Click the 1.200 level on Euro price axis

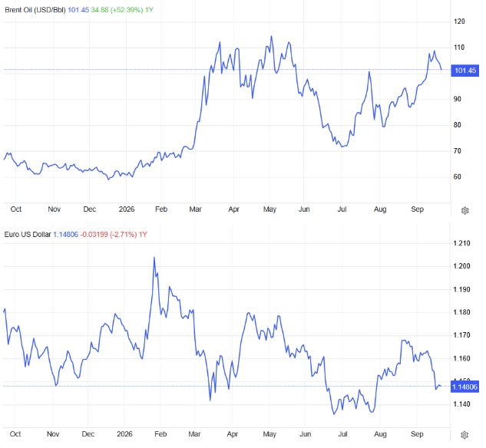tap(461, 266)
